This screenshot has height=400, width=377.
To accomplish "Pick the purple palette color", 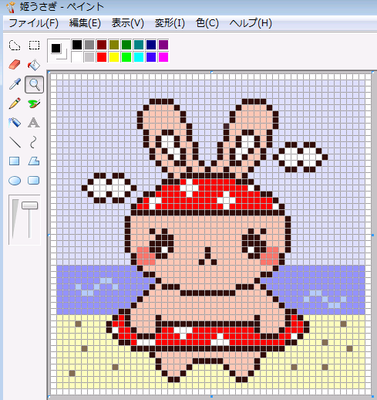I will [163, 44].
